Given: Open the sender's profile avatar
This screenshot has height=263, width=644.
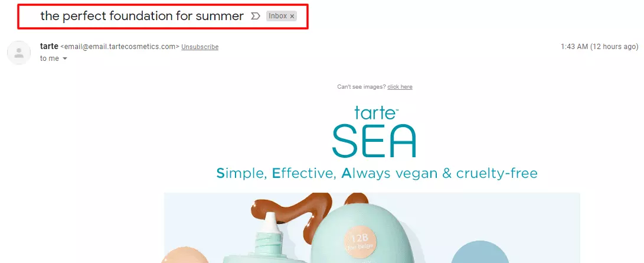Looking at the screenshot, I should click(x=19, y=52).
